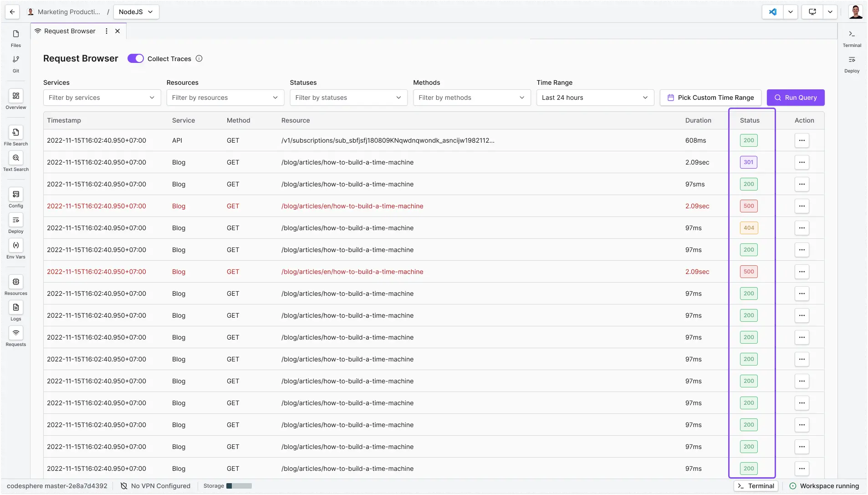Open the Config sidebar item

[x=16, y=198]
